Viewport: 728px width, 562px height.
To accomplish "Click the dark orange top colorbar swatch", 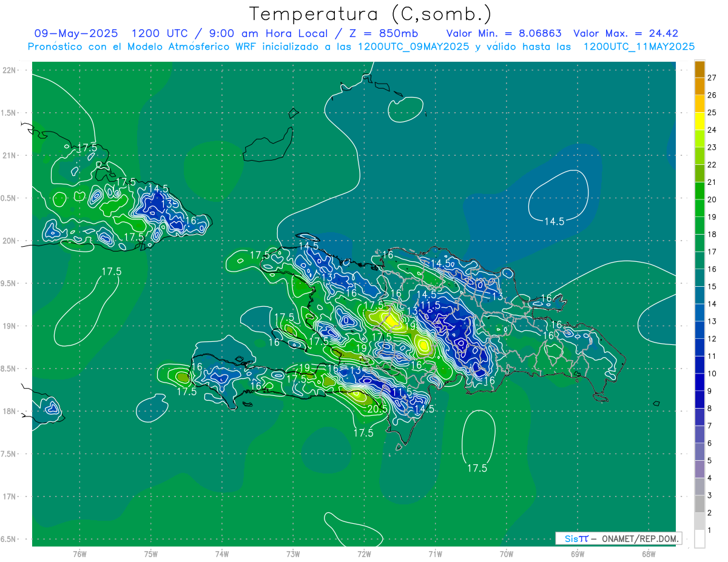I will [699, 69].
